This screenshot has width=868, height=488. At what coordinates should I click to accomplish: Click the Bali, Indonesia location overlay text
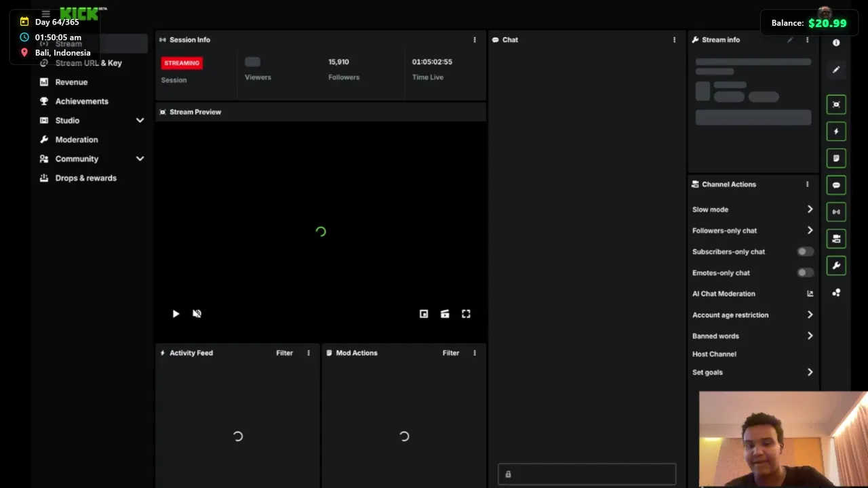coord(62,53)
